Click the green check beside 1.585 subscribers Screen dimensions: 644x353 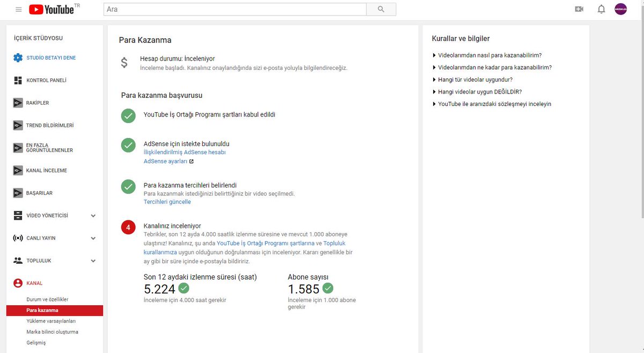click(x=328, y=287)
